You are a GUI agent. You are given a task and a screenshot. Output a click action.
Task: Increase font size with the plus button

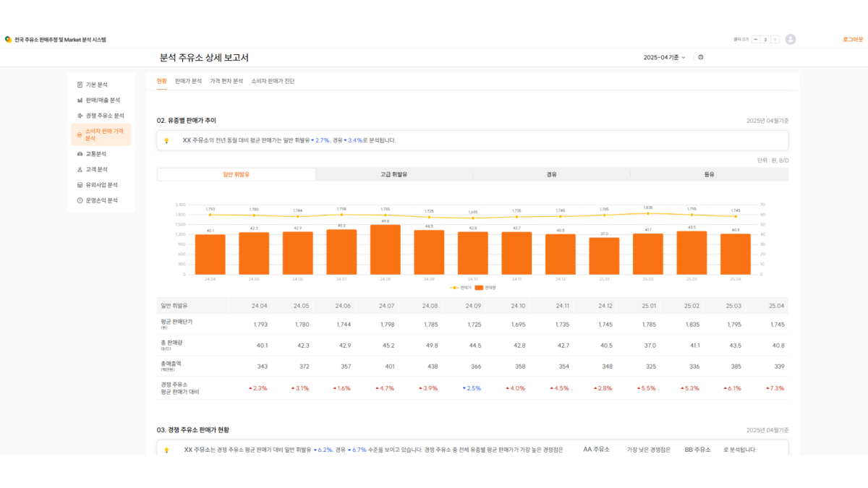point(775,39)
